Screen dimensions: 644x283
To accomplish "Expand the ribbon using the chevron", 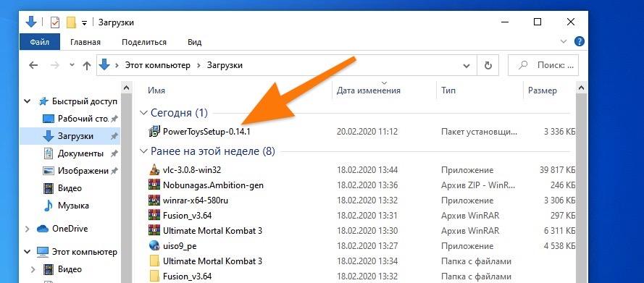I will [564, 41].
